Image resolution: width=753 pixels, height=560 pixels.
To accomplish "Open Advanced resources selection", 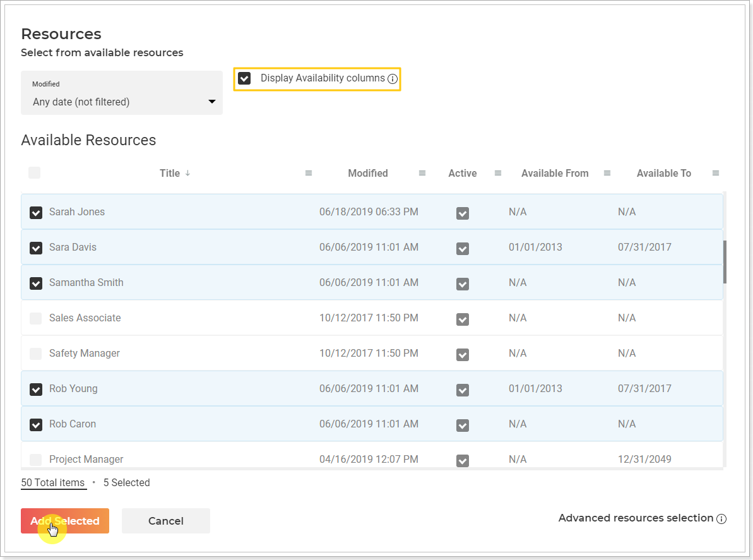I will point(636,518).
